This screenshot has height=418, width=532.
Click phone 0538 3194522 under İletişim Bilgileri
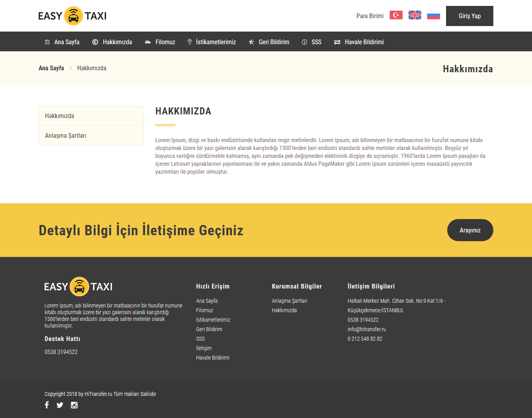tap(363, 320)
